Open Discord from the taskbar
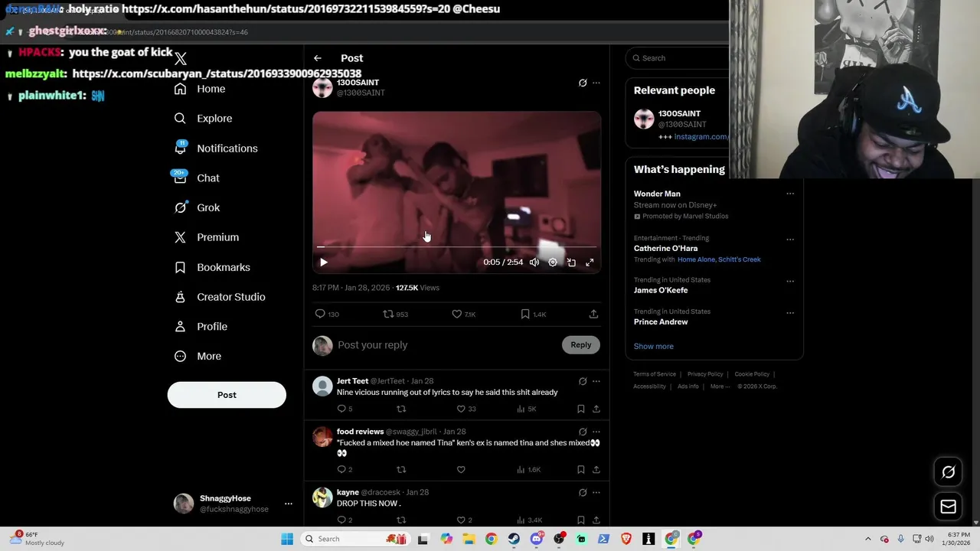 (x=537, y=539)
